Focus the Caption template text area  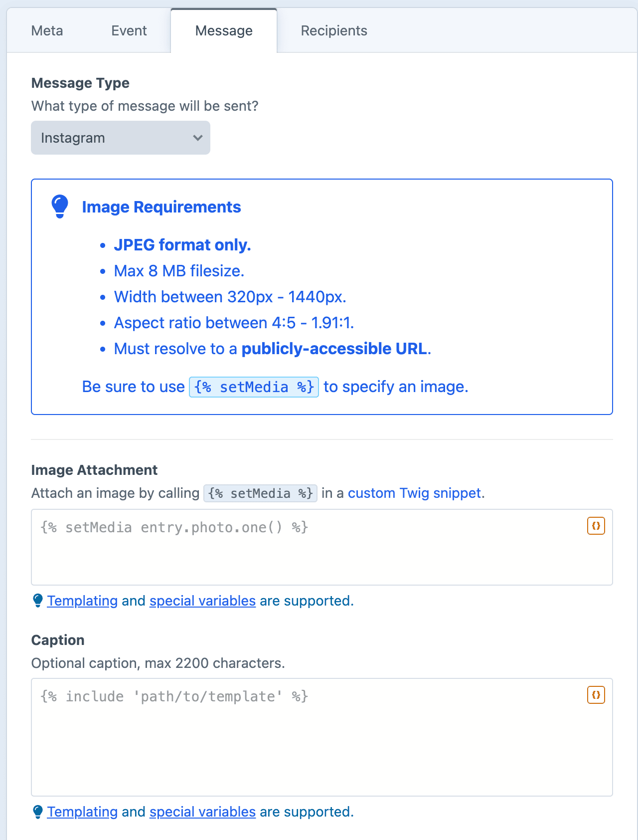click(x=322, y=737)
